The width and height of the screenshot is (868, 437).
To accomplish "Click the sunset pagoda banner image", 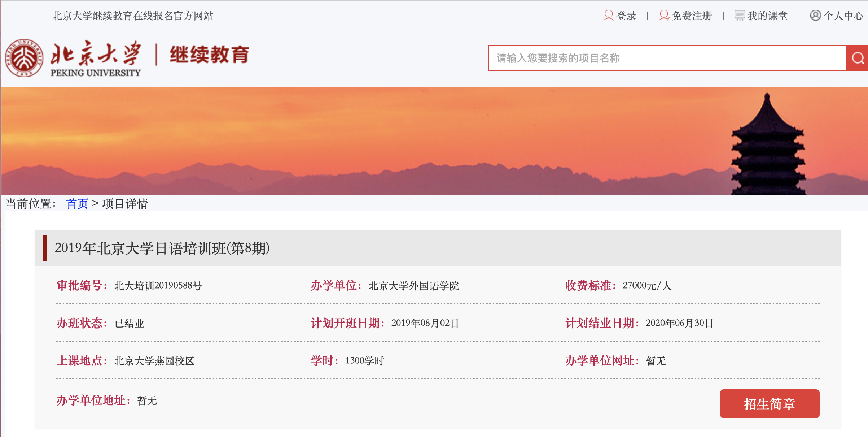I will coord(433,141).
